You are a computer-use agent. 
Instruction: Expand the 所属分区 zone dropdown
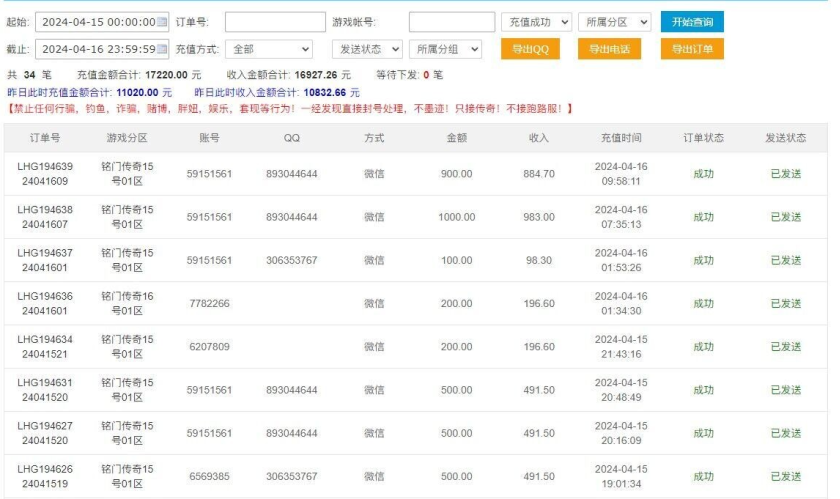614,22
